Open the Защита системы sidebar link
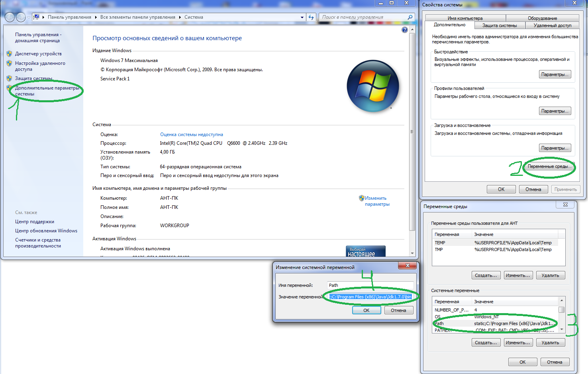Screen dimensions: 588x374 [x=33, y=78]
